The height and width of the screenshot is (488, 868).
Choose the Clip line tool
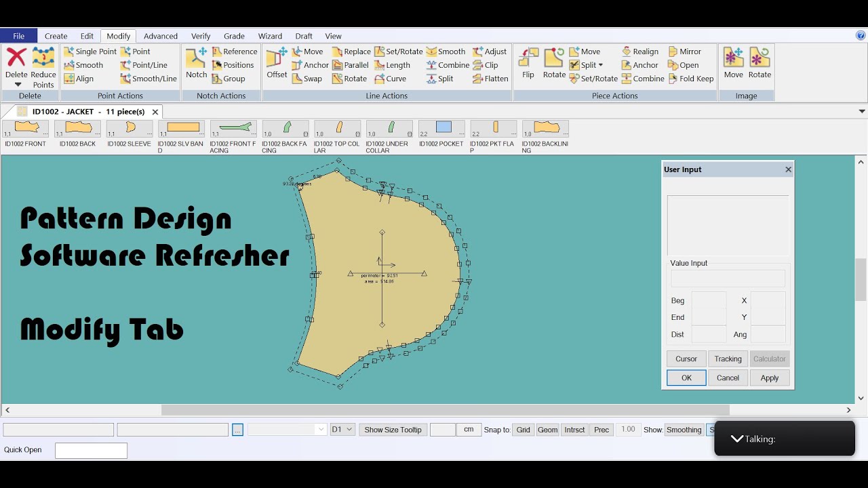[x=486, y=65]
